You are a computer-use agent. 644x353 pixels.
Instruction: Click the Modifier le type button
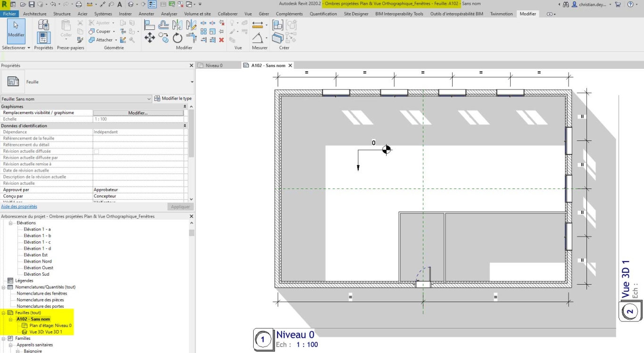(x=173, y=99)
